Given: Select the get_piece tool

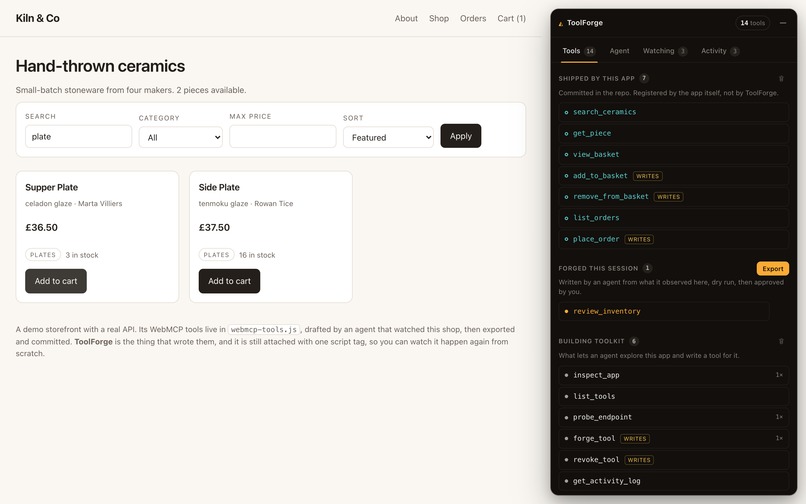Looking at the screenshot, I should (x=673, y=133).
